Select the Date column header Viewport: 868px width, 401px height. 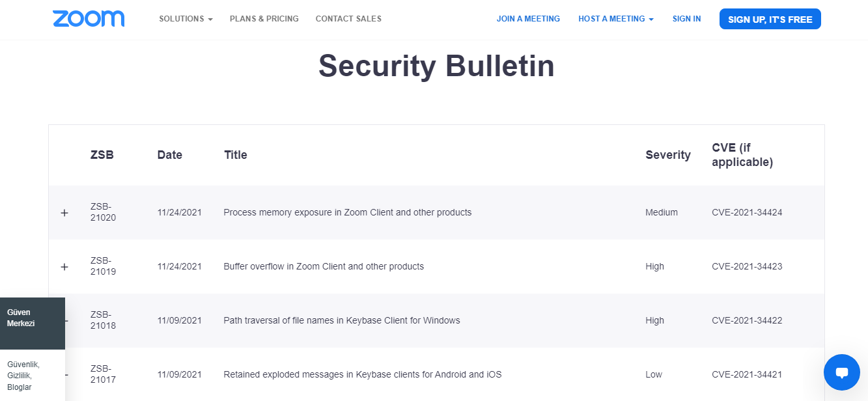point(170,155)
